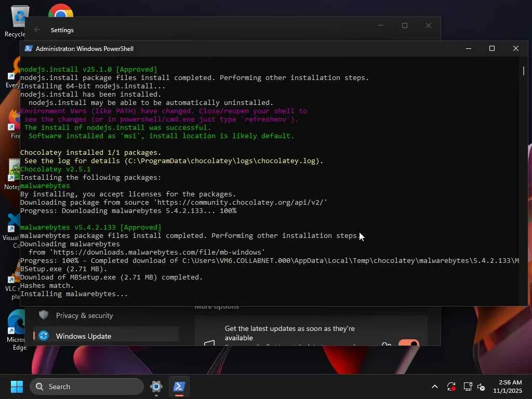Screen dimensions: 532x399
Task: Click 'The install of nodejs.install was successful.' line
Action: [117, 128]
